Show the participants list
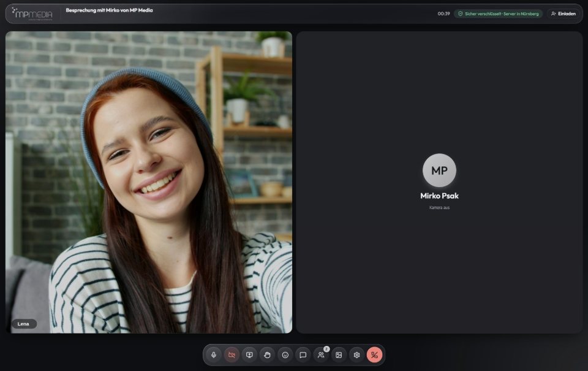The height and width of the screenshot is (371, 588). (x=320, y=355)
